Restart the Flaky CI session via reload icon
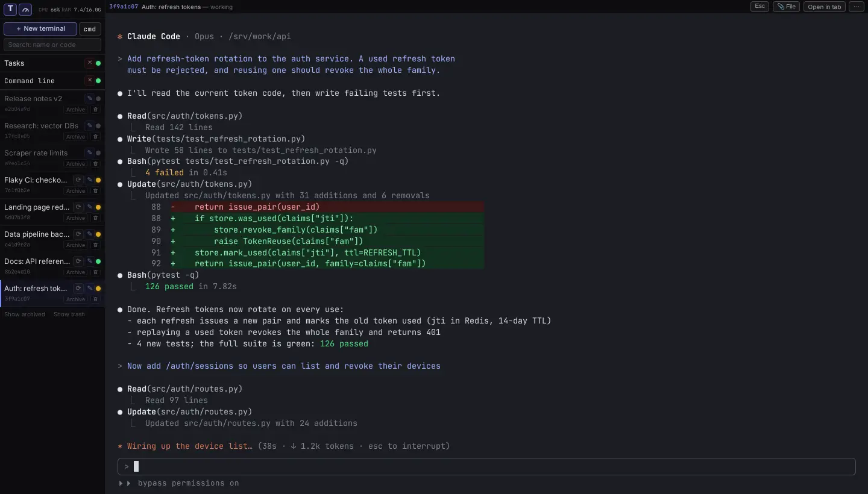 tap(78, 180)
